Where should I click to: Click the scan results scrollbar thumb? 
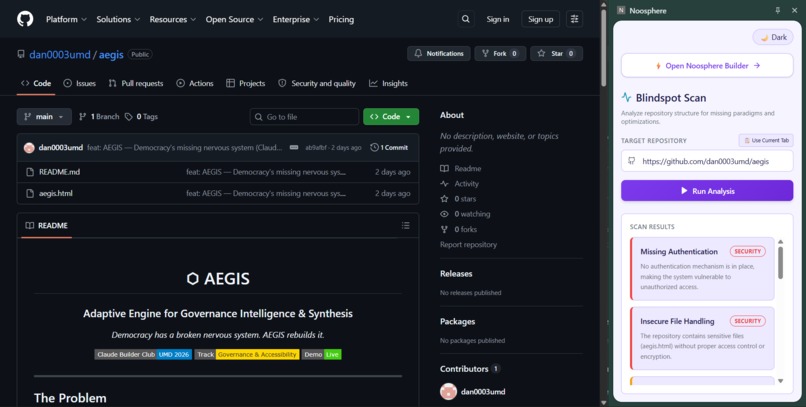point(780,263)
